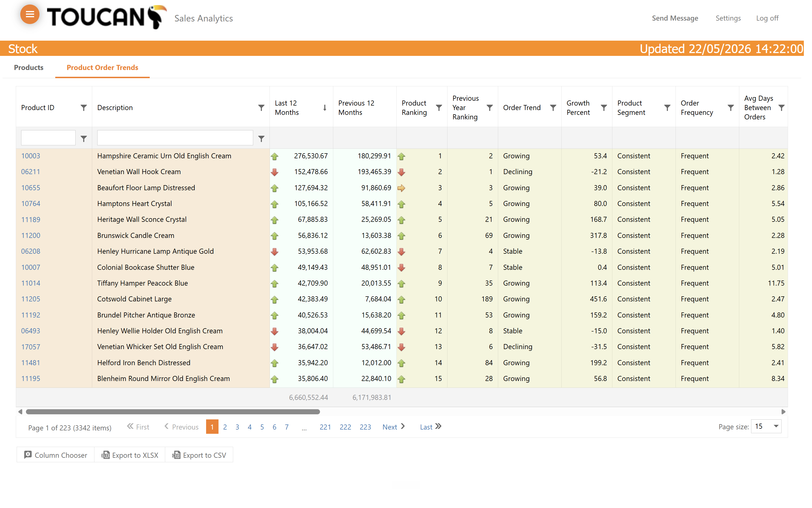Click Product ID filter row condition icon
This screenshot has height=508, width=812.
(83, 138)
